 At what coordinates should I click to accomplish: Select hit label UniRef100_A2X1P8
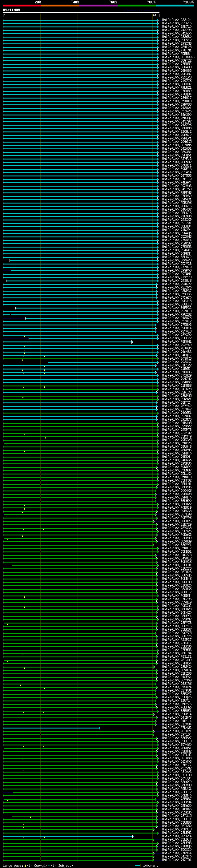point(177,77)
